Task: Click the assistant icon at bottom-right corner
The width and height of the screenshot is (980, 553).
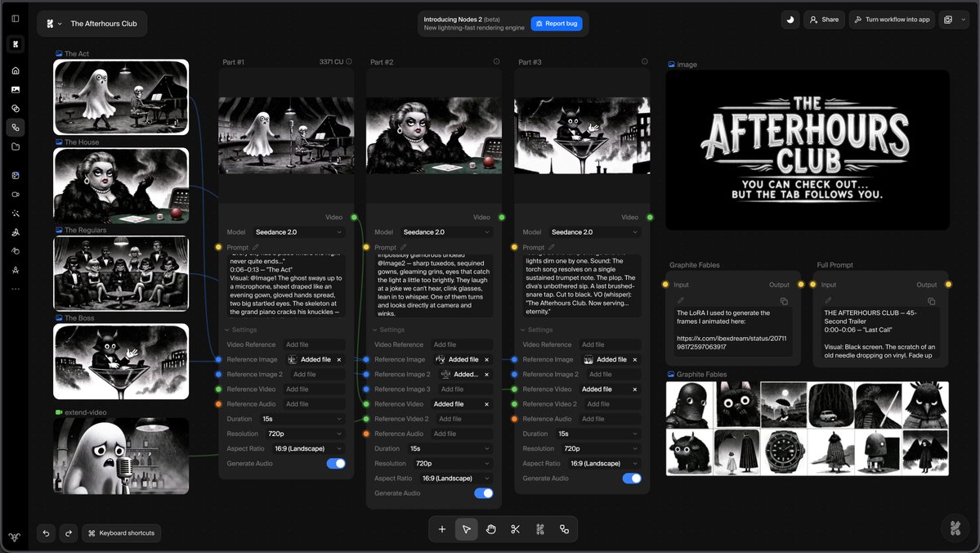Action: pyautogui.click(x=955, y=528)
